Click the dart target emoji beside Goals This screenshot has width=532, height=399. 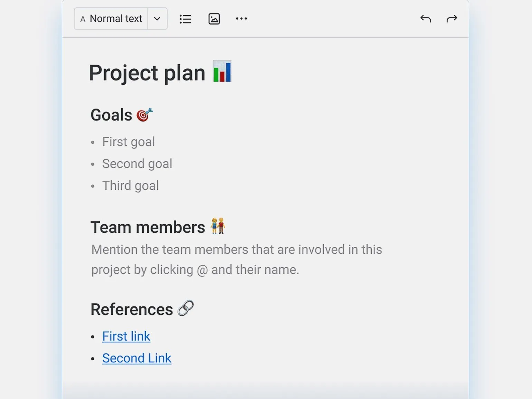[x=144, y=115]
